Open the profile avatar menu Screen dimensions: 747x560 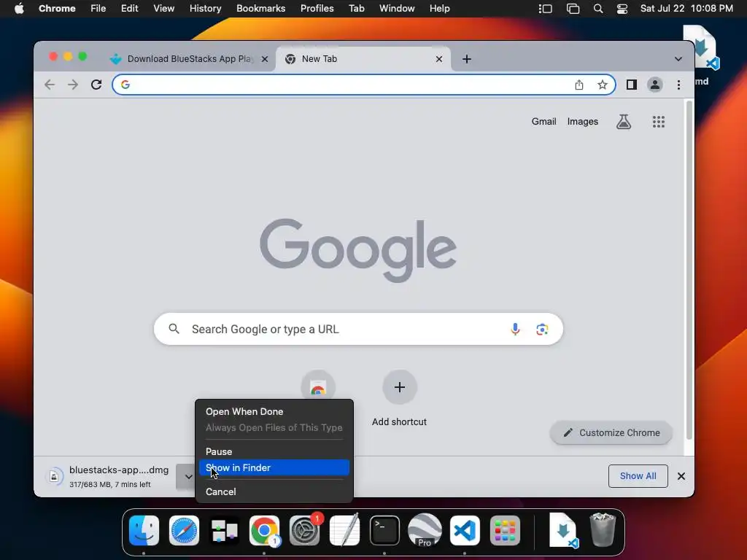tap(655, 85)
